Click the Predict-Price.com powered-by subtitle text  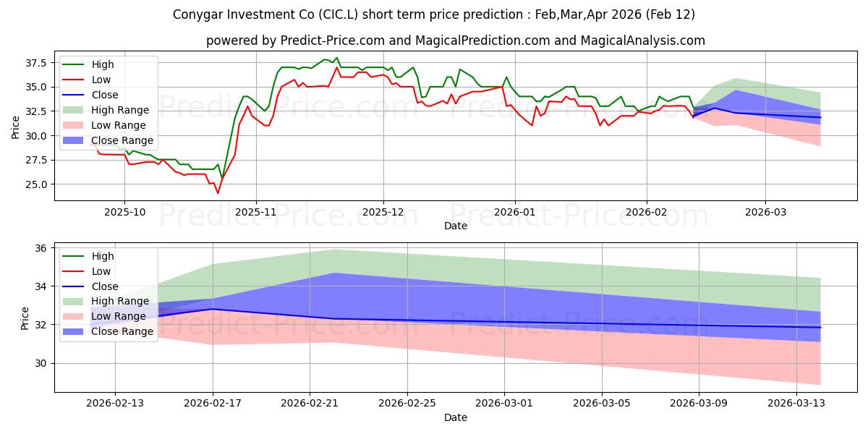pos(456,41)
